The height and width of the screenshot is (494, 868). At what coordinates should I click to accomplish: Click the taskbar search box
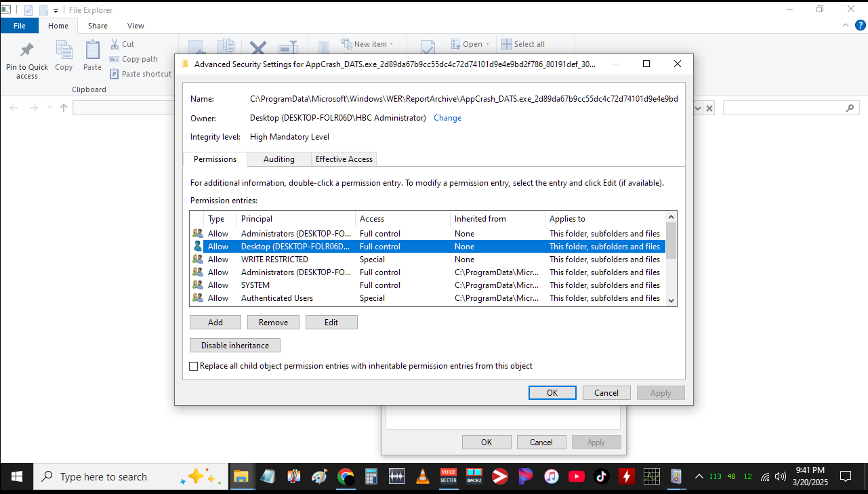pos(131,477)
